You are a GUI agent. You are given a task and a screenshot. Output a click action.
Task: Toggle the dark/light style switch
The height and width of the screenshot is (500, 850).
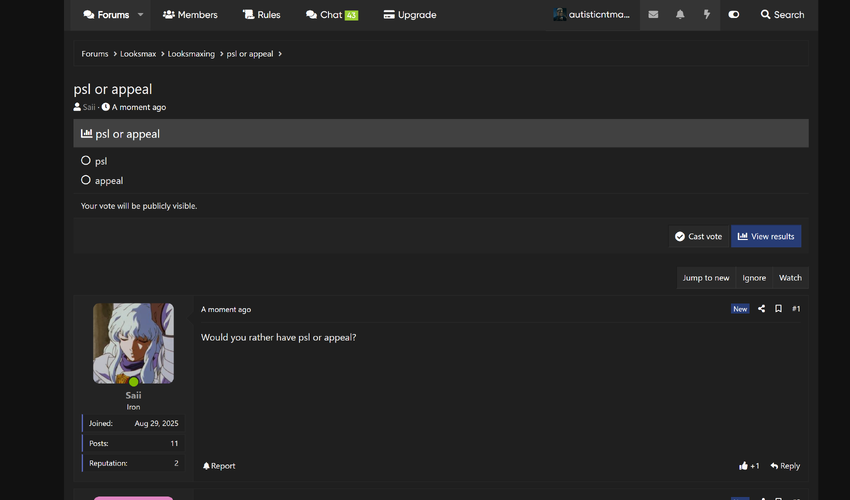click(734, 15)
